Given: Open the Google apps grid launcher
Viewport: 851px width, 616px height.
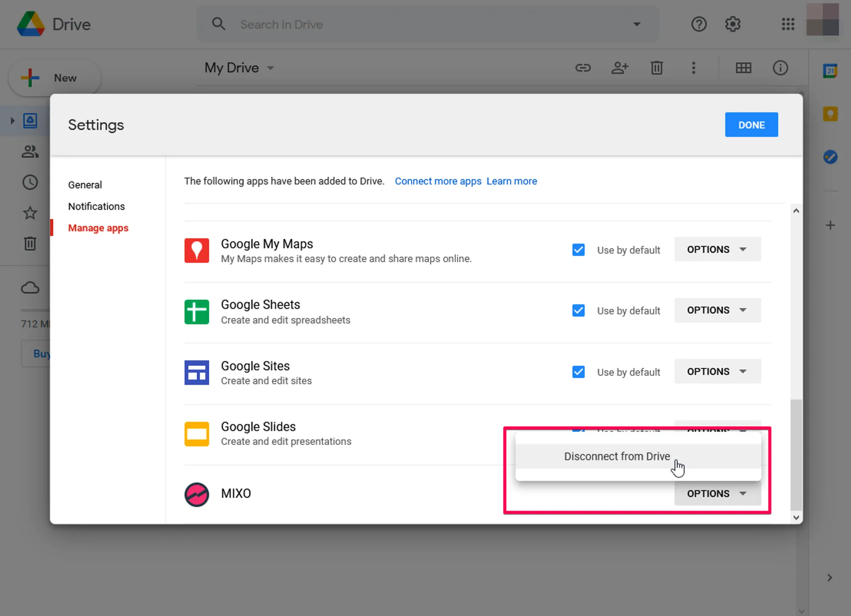Looking at the screenshot, I should coord(788,24).
